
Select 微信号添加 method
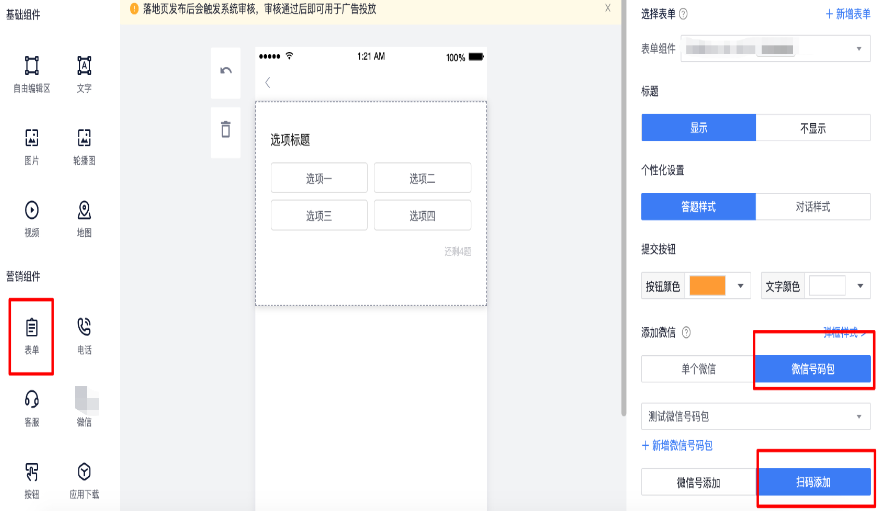pos(698,482)
